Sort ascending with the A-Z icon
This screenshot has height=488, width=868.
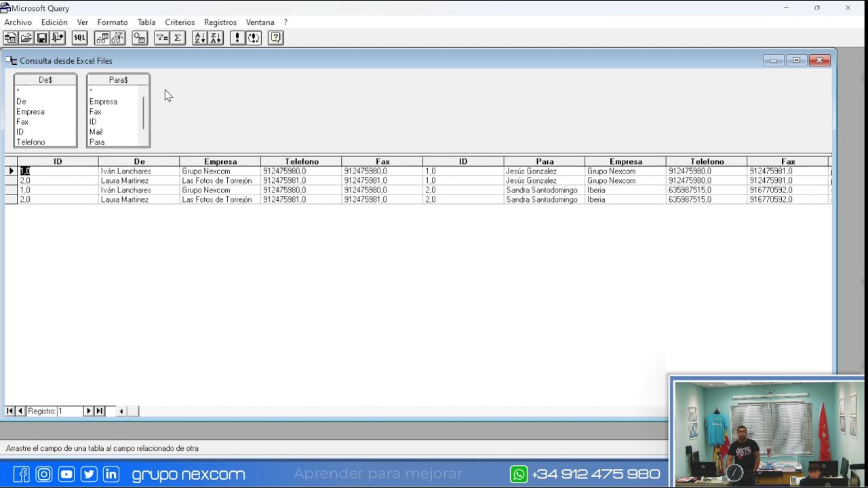click(x=199, y=38)
